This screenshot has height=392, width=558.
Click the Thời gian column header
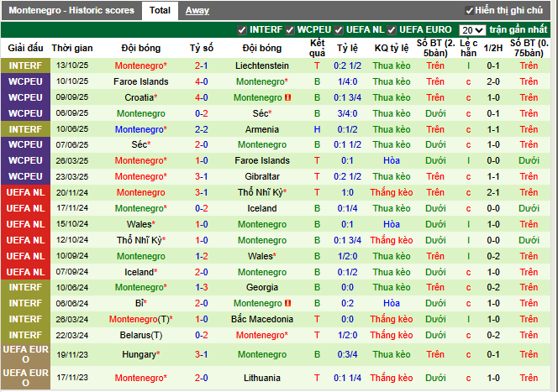(x=72, y=48)
